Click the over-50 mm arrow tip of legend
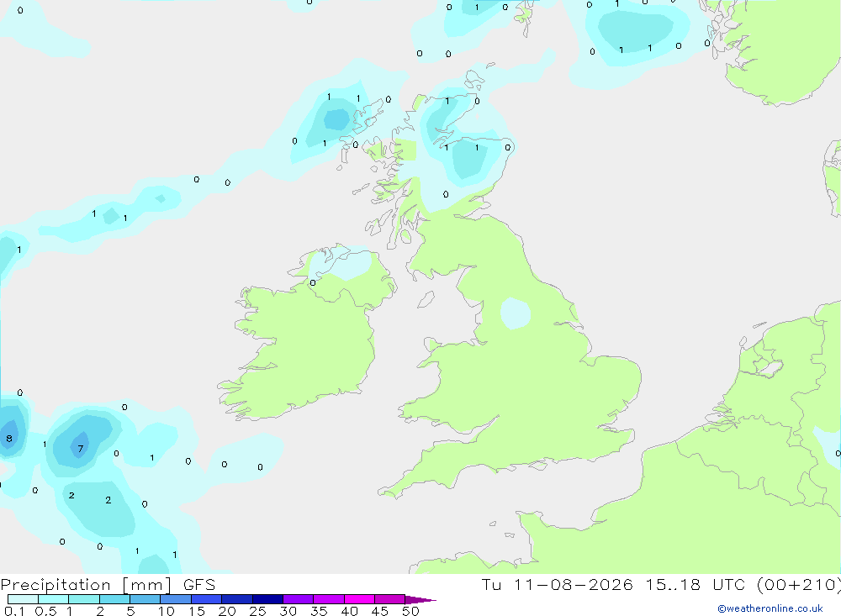Image resolution: width=841 pixels, height=616 pixels. (x=420, y=600)
